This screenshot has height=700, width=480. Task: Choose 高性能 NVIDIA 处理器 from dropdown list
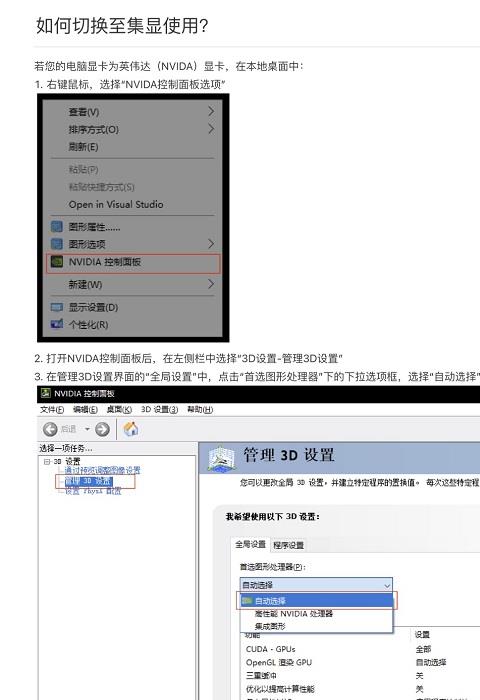pyautogui.click(x=294, y=613)
